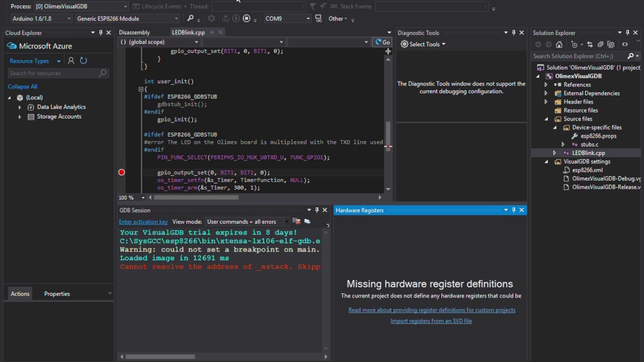
Task: Click the stop icon in Arduino toolbar
Action: [247, 19]
